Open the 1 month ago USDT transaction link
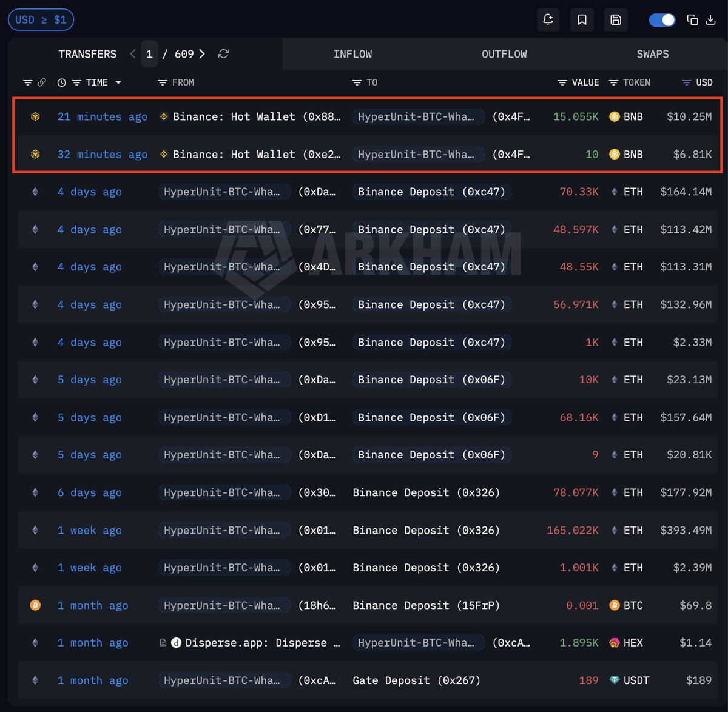Screen dimensions: 728x712 93,680
